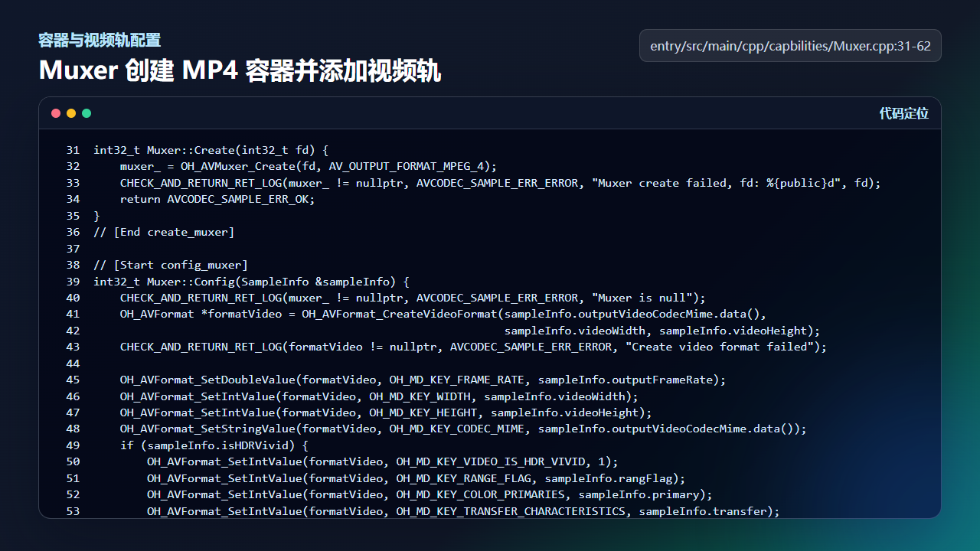Click line 46 OH_MD_KEY_WIDTH statement
The image size is (980, 551).
pyautogui.click(x=379, y=396)
